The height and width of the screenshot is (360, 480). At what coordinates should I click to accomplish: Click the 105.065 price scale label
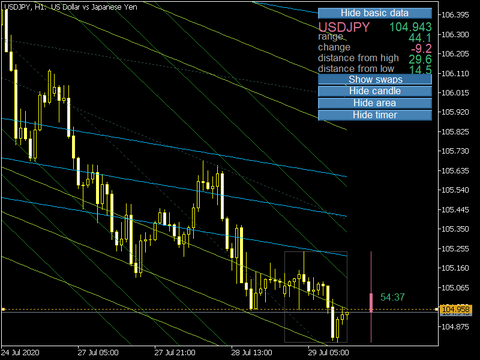(455, 288)
